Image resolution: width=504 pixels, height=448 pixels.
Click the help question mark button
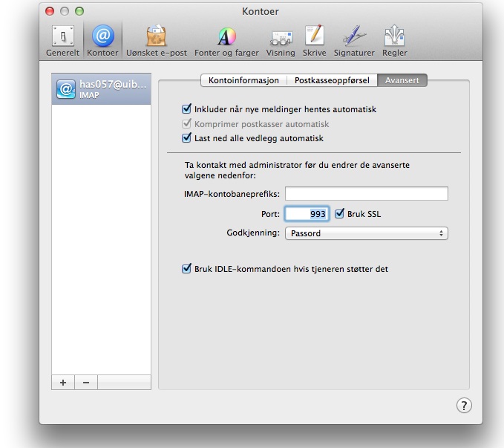coord(463,405)
